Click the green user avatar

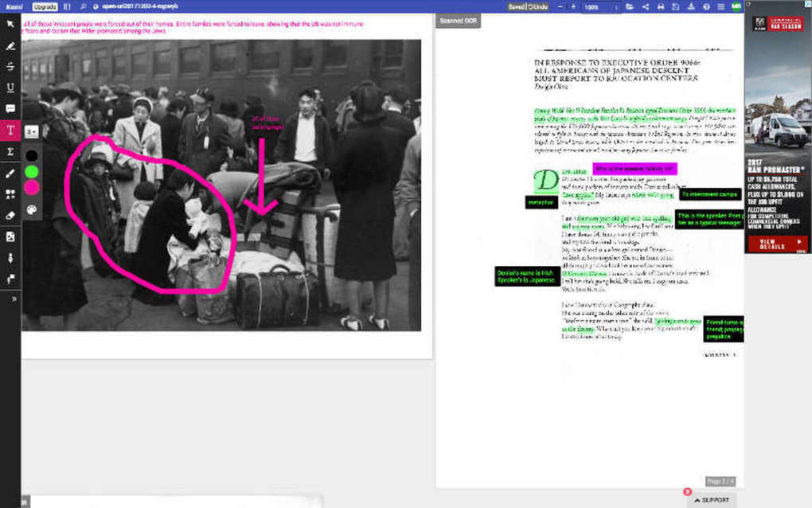(736, 6)
